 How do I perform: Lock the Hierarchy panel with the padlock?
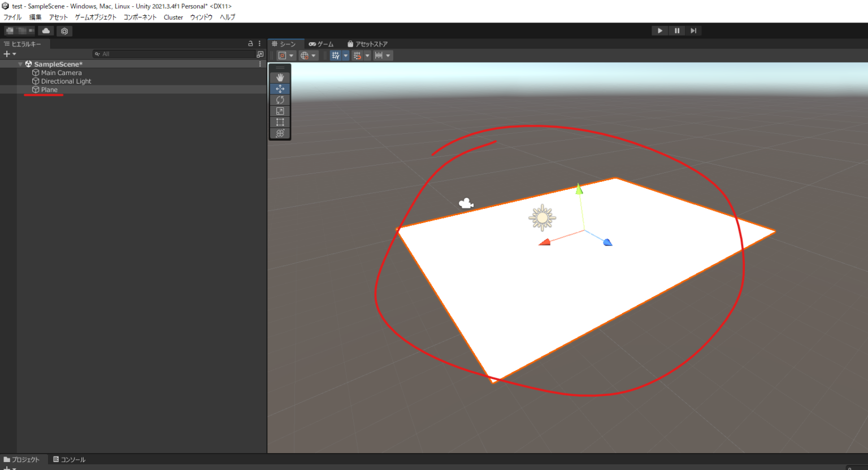[x=250, y=43]
